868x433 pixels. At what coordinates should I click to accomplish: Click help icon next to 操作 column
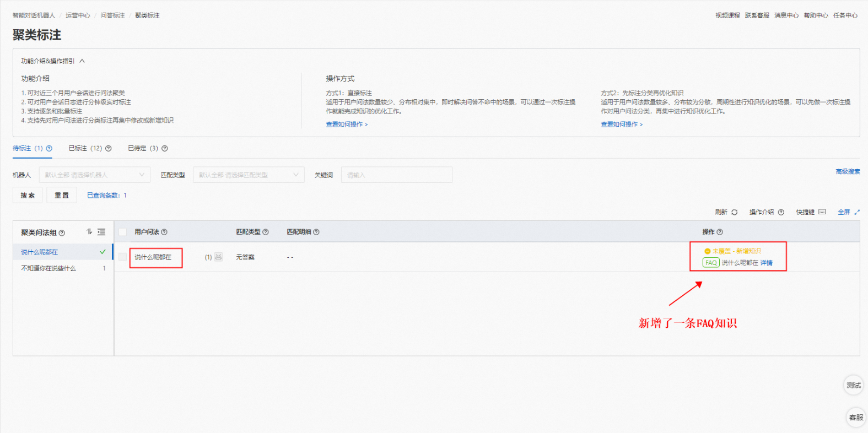(720, 232)
